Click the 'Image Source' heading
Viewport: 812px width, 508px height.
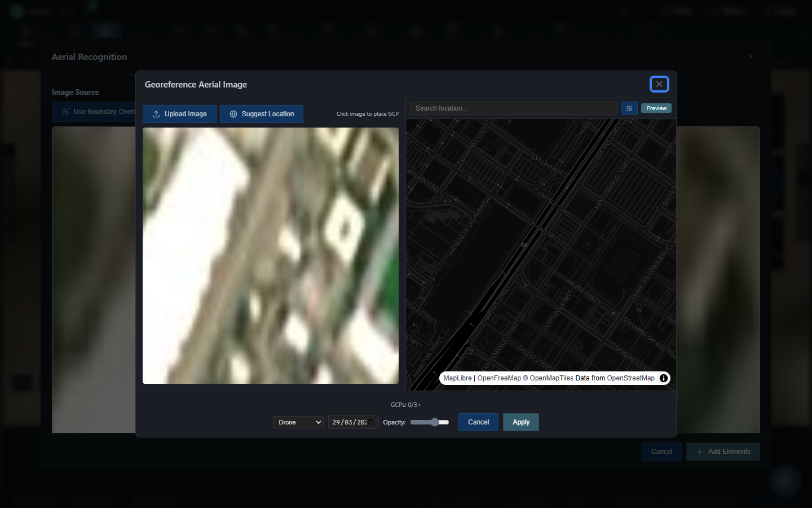pyautogui.click(x=75, y=93)
